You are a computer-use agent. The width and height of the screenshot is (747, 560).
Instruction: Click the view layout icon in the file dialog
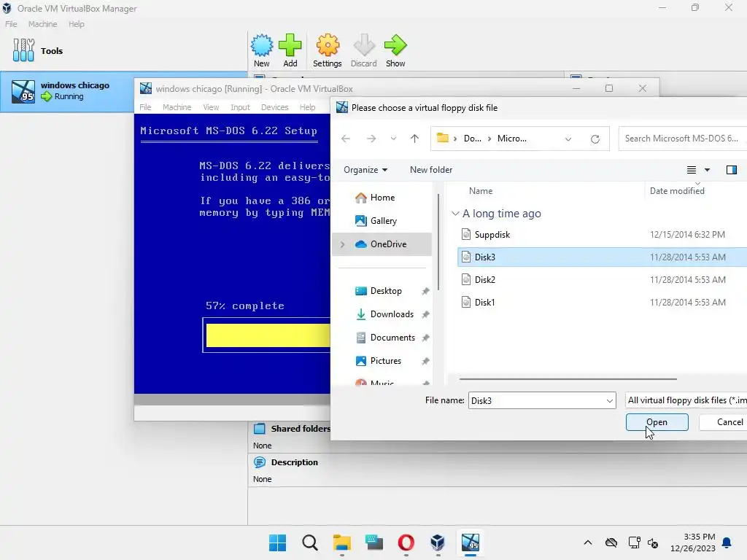tap(692, 169)
